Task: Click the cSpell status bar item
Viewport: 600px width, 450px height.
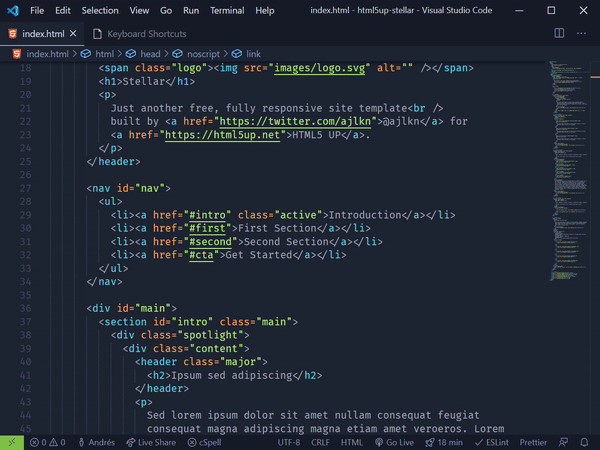Action: pos(204,442)
